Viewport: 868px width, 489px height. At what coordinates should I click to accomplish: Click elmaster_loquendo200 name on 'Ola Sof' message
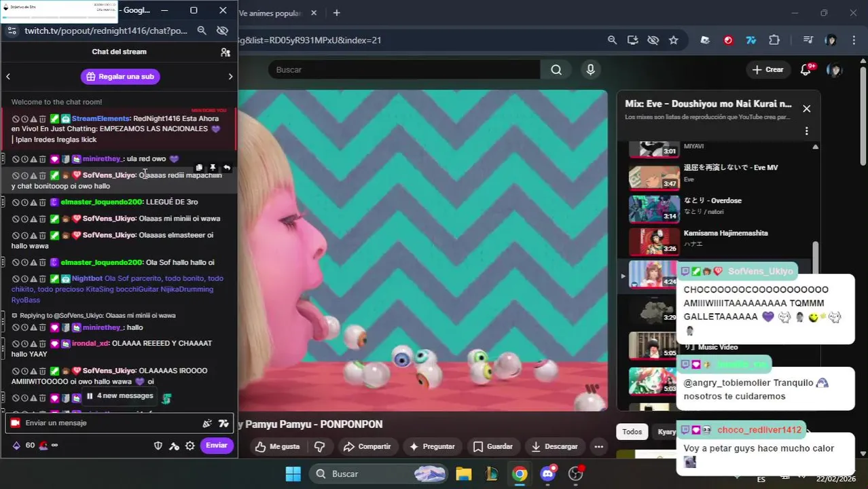(102, 263)
